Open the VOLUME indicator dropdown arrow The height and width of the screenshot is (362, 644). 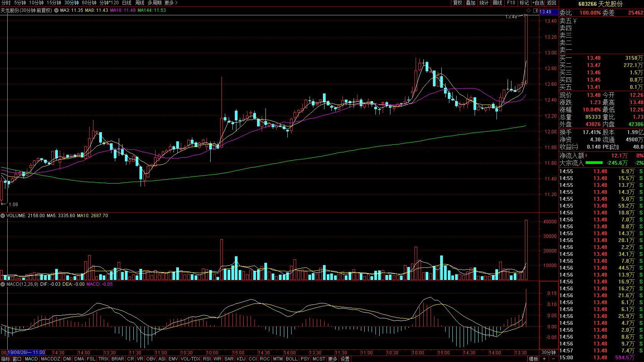[3, 216]
